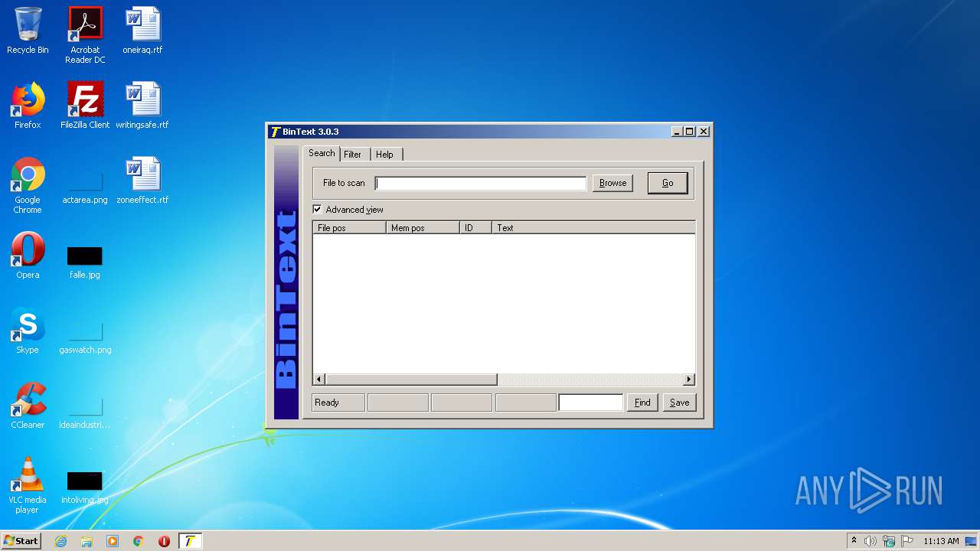The image size is (980, 551).
Task: Click the find text input box
Action: tap(591, 403)
